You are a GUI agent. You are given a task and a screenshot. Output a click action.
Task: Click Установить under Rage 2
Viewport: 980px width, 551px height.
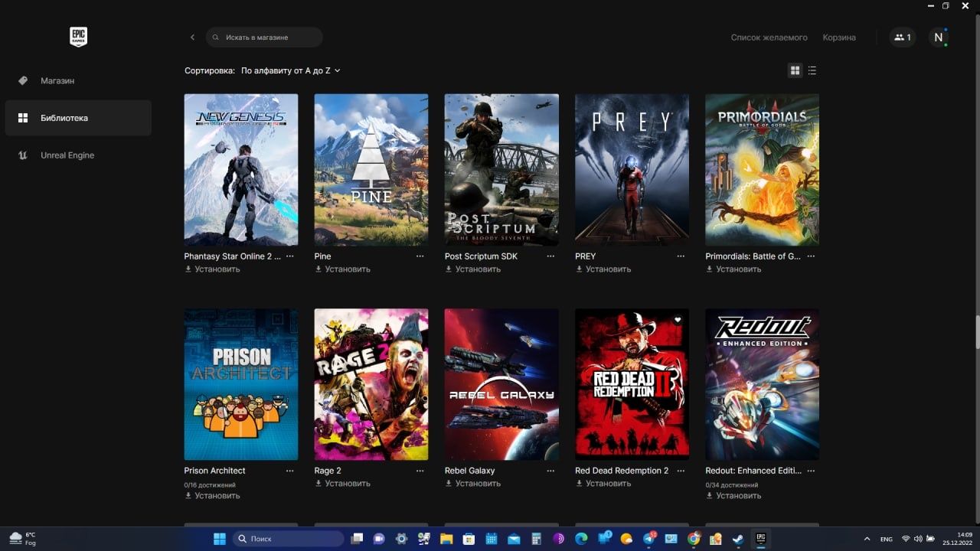pos(343,484)
